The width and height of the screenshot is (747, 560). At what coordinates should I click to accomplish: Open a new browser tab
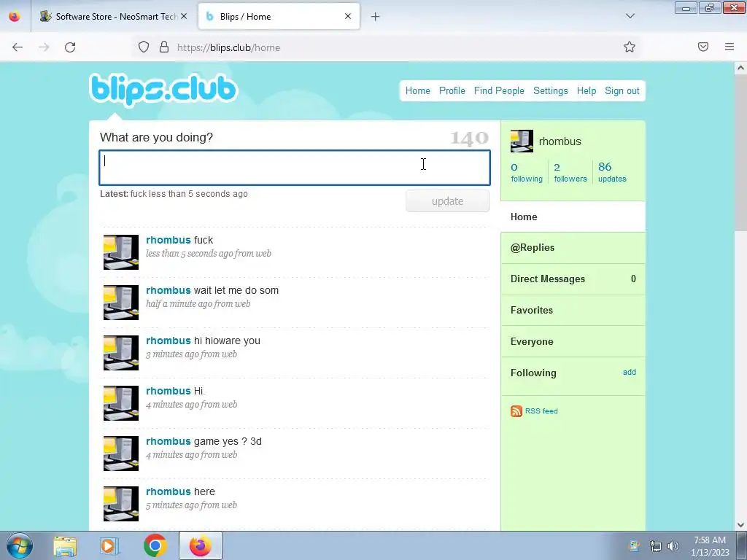[376, 17]
